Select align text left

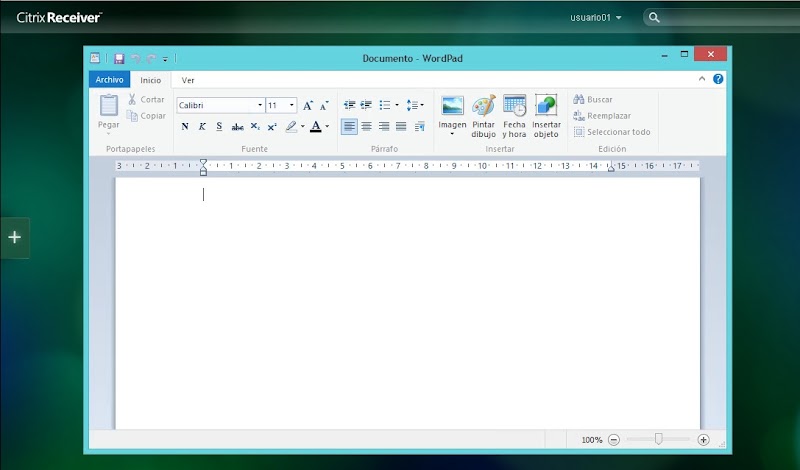pos(349,127)
